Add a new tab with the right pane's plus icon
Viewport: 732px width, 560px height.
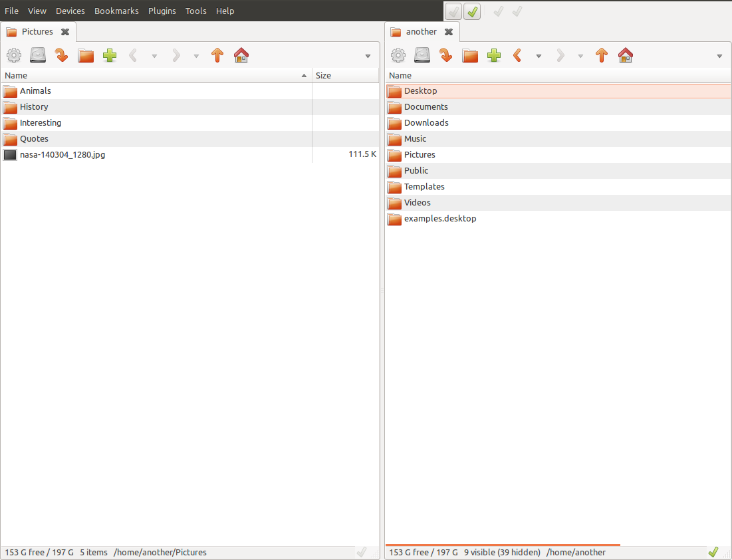[x=494, y=56]
